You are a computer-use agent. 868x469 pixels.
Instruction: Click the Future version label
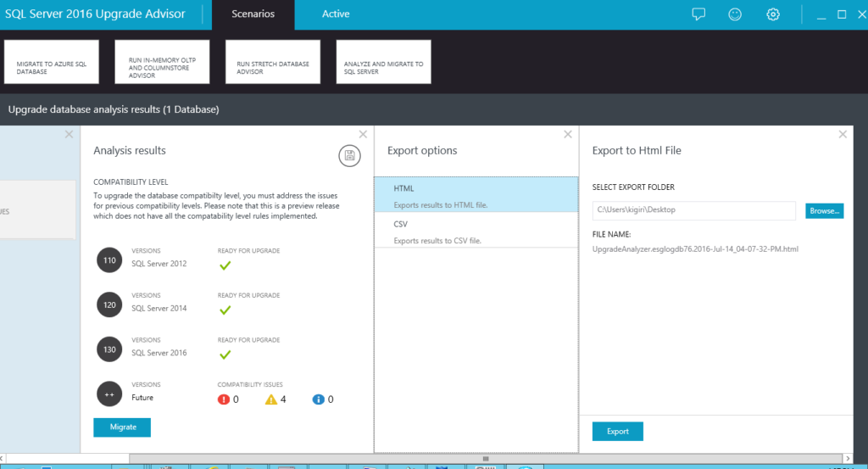click(x=142, y=398)
